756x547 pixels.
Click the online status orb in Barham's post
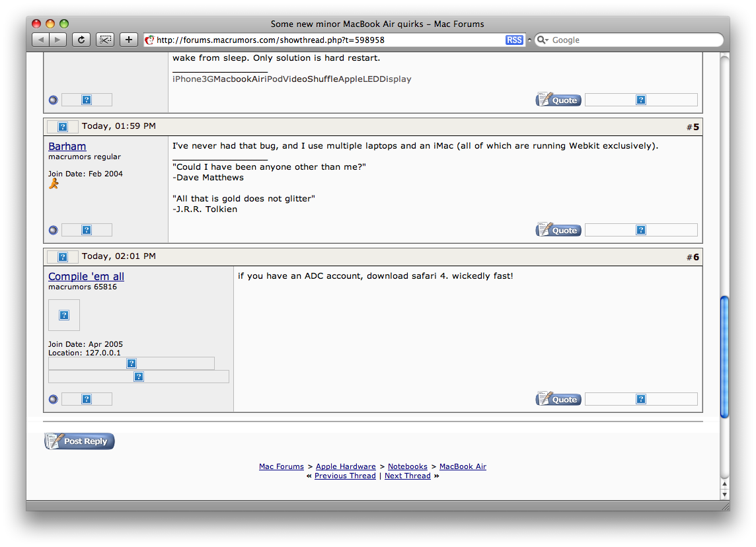click(x=54, y=230)
